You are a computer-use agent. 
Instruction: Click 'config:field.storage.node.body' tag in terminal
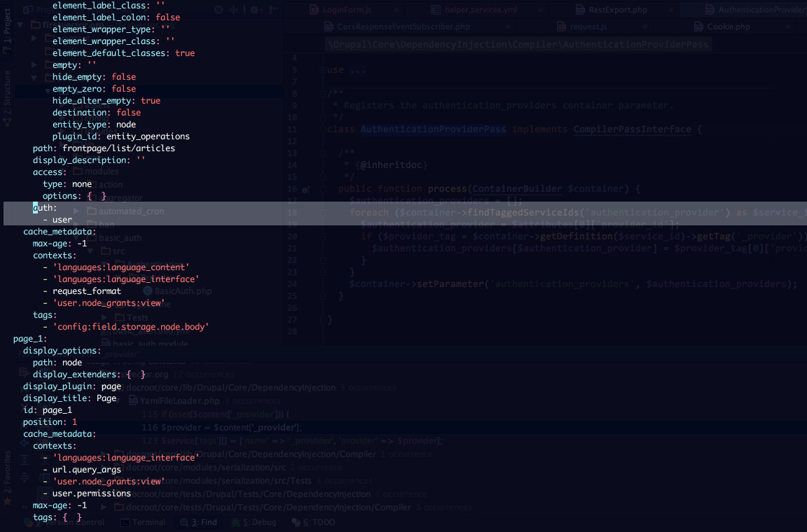point(131,327)
